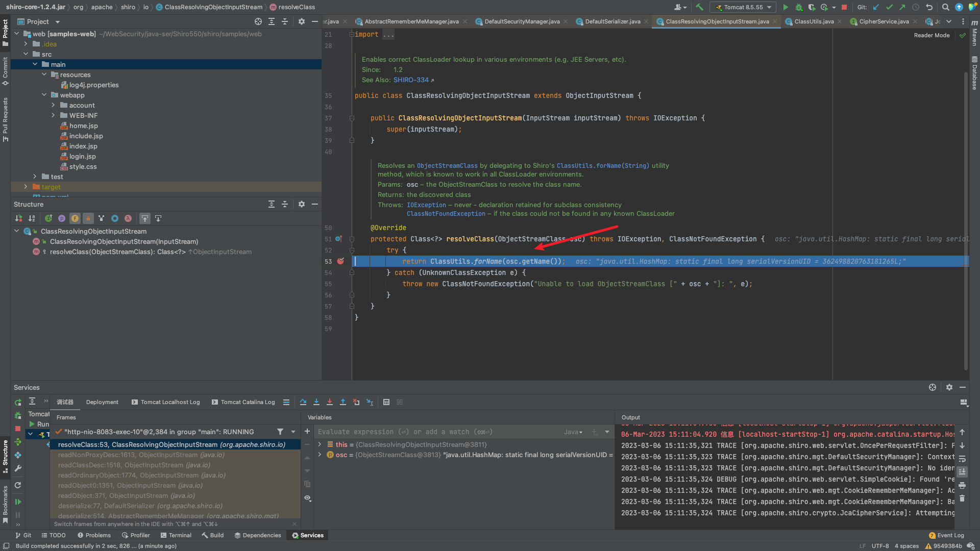The width and height of the screenshot is (980, 551).
Task: Open Terminal tool window tab
Action: [176, 535]
